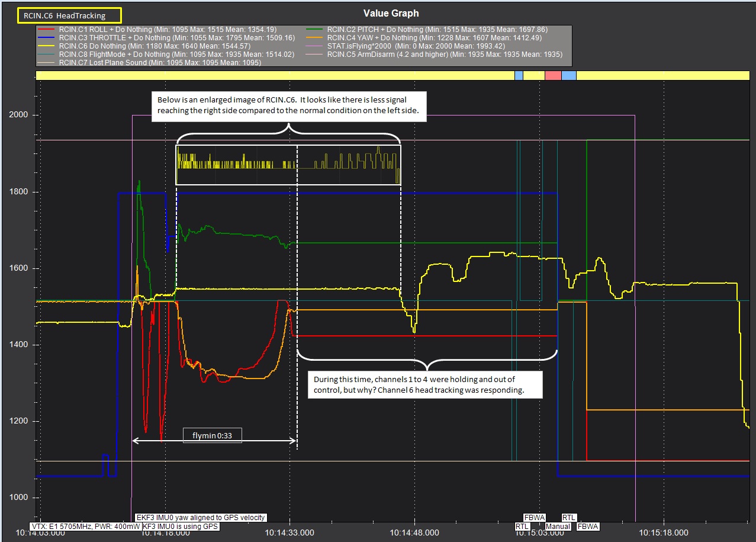Select the RCIN.C1 ROLL legend entry
756x542 pixels.
[x=156, y=29]
